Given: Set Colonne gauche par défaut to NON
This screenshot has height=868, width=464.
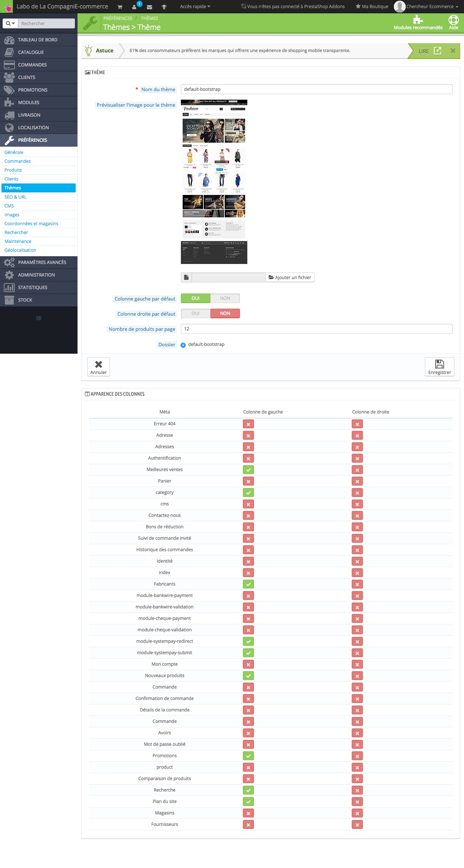Looking at the screenshot, I should (x=225, y=298).
